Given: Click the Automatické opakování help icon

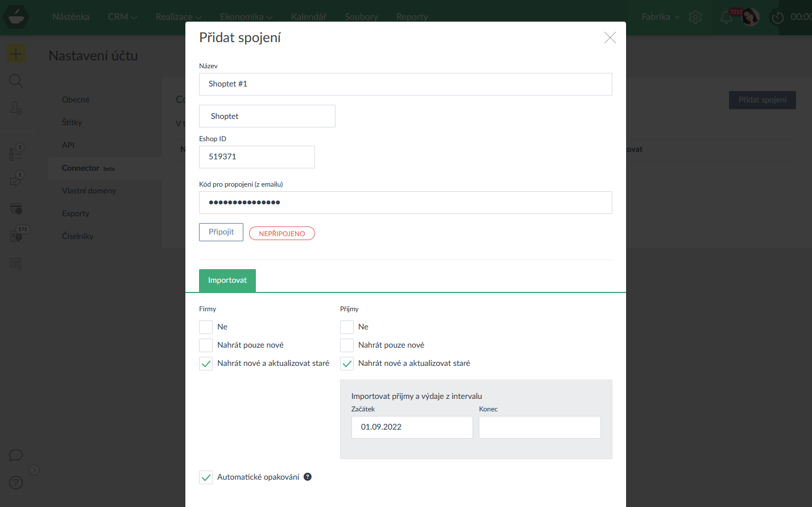Looking at the screenshot, I should (x=308, y=477).
